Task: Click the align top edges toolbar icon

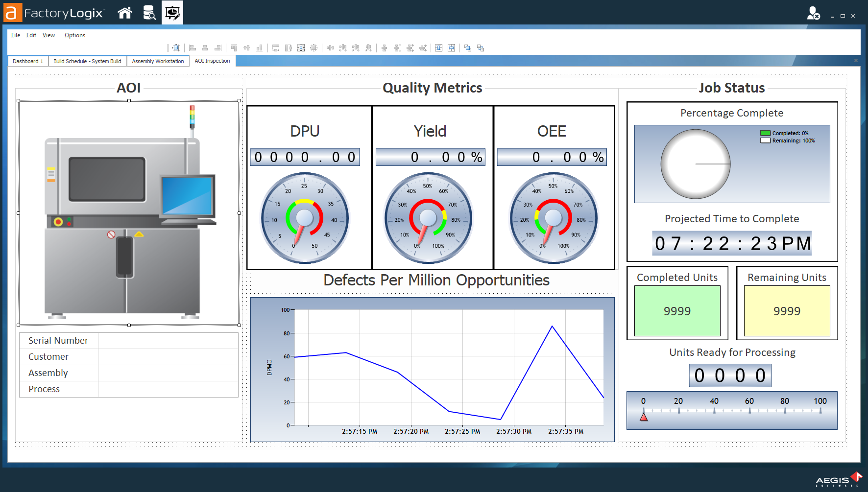Action: point(234,47)
